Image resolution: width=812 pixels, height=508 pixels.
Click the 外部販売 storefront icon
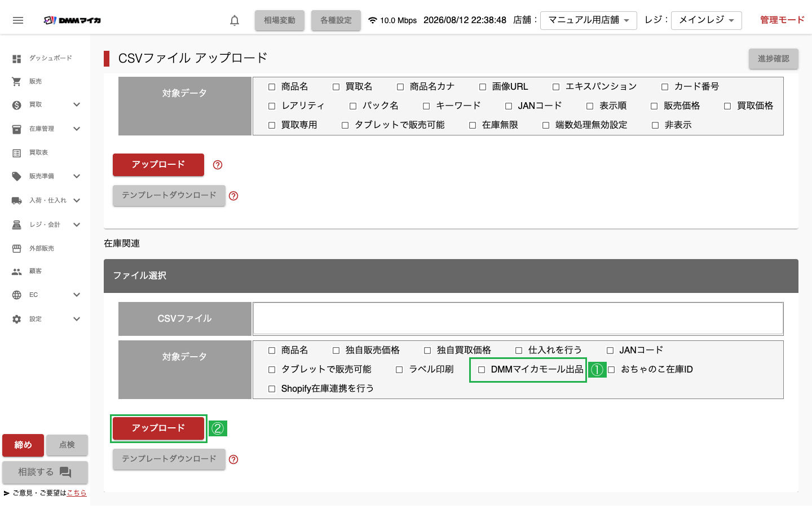click(x=17, y=249)
